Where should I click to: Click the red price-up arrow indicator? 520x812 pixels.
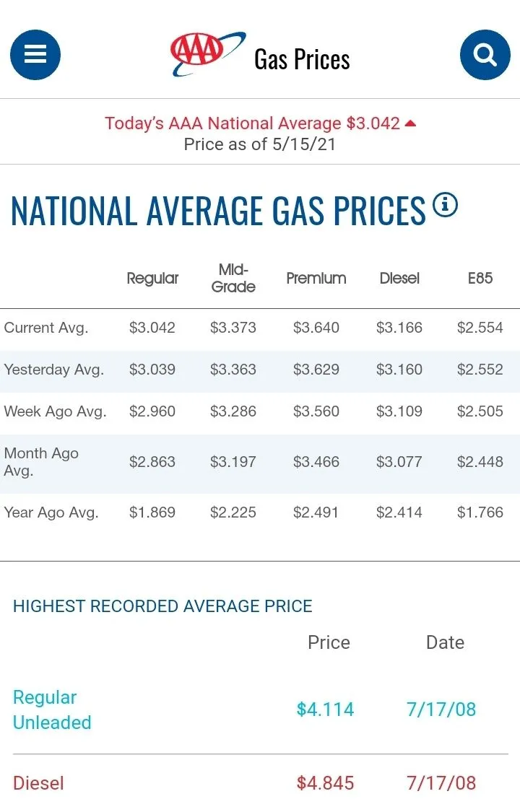coord(411,123)
